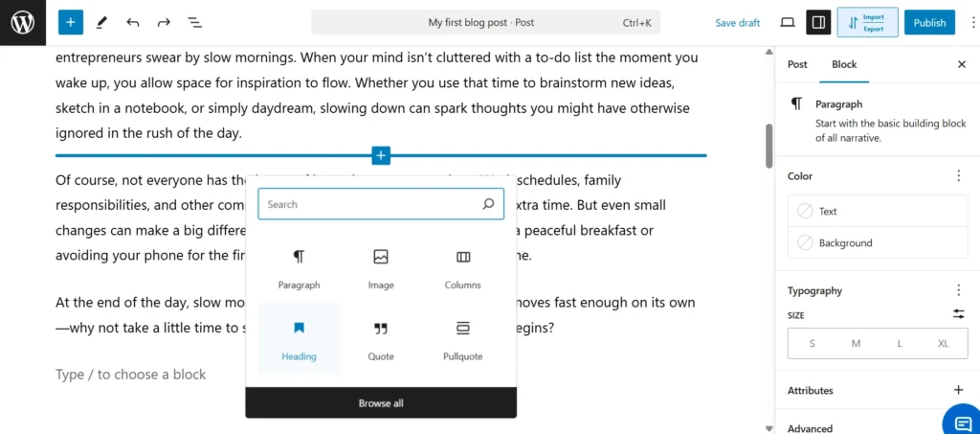The height and width of the screenshot is (434, 980).
Task: Toggle custom font size control
Action: 958,314
